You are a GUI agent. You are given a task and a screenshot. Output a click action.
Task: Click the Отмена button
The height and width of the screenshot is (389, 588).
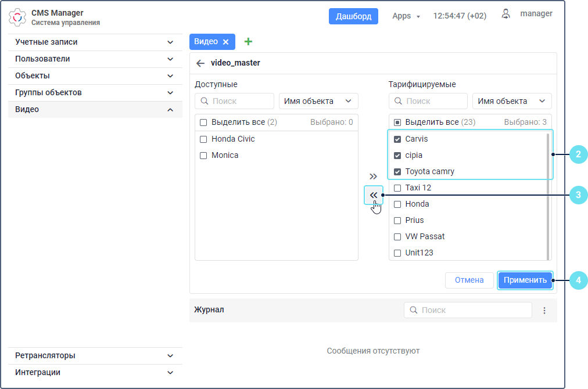pos(469,280)
